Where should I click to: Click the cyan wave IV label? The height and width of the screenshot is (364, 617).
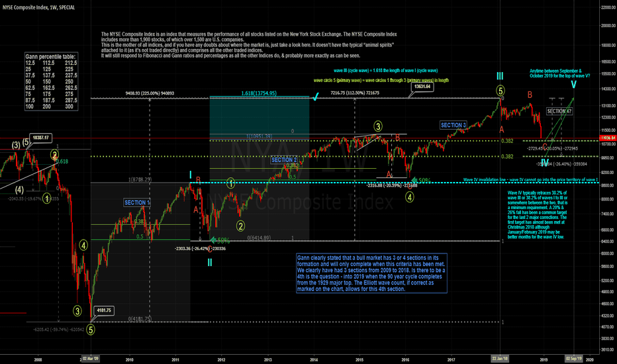[x=545, y=163]
